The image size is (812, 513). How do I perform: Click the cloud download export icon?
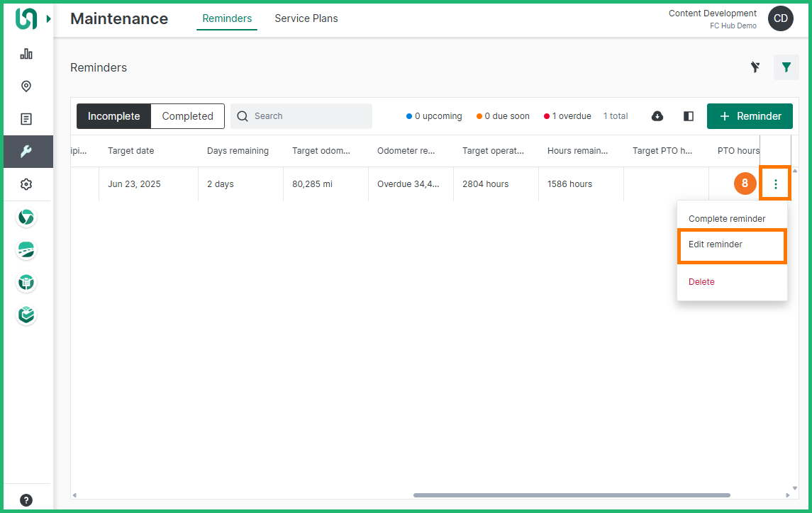[657, 116]
